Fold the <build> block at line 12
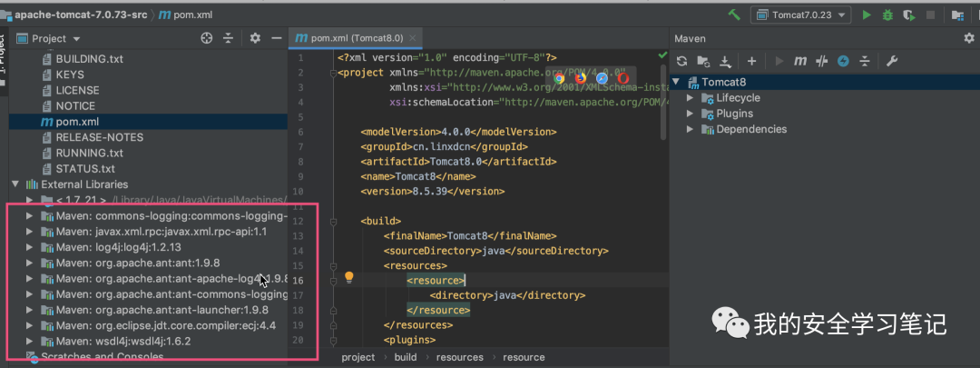 click(334, 221)
